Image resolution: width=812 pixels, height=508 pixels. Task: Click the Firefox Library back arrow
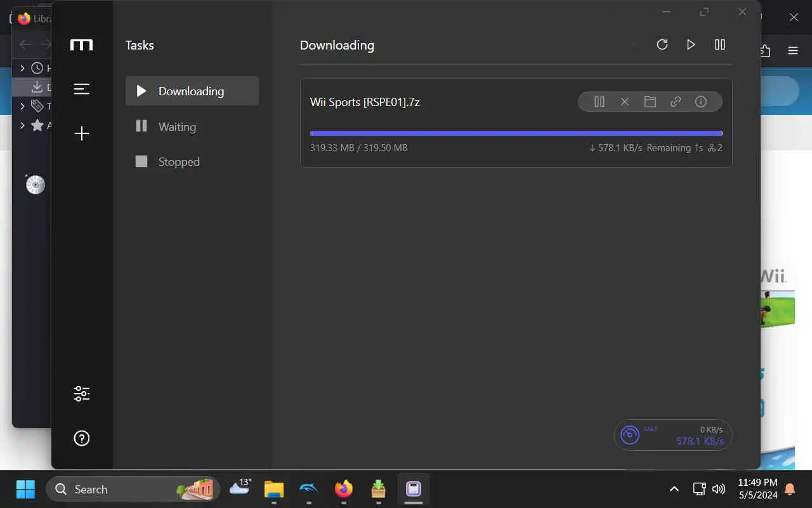pyautogui.click(x=25, y=44)
